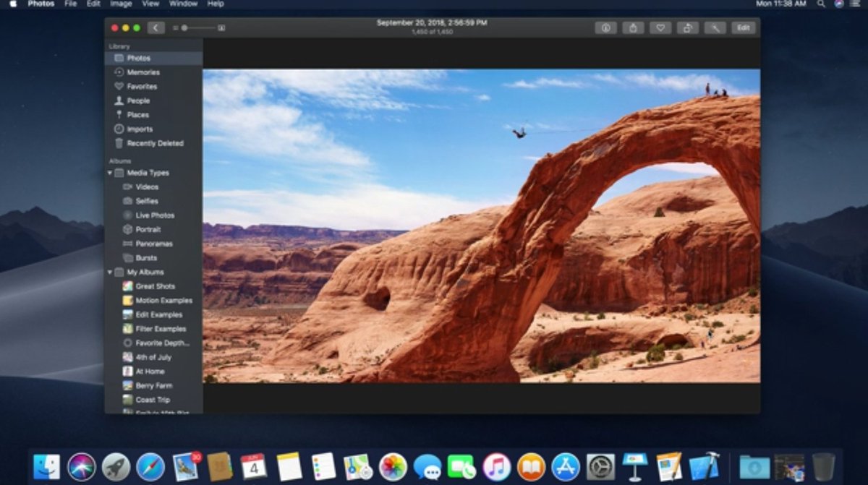
Task: Open the Image menu
Action: [x=121, y=4]
